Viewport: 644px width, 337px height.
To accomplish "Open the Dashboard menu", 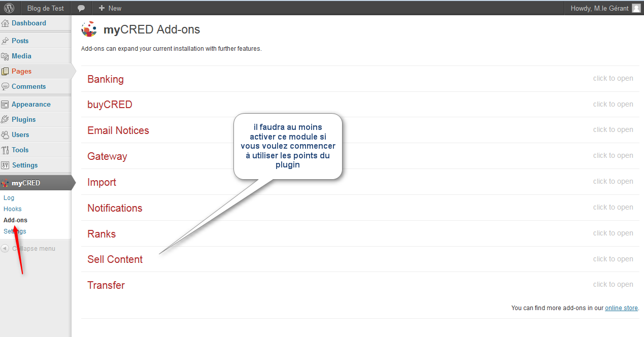I will pyautogui.click(x=29, y=23).
